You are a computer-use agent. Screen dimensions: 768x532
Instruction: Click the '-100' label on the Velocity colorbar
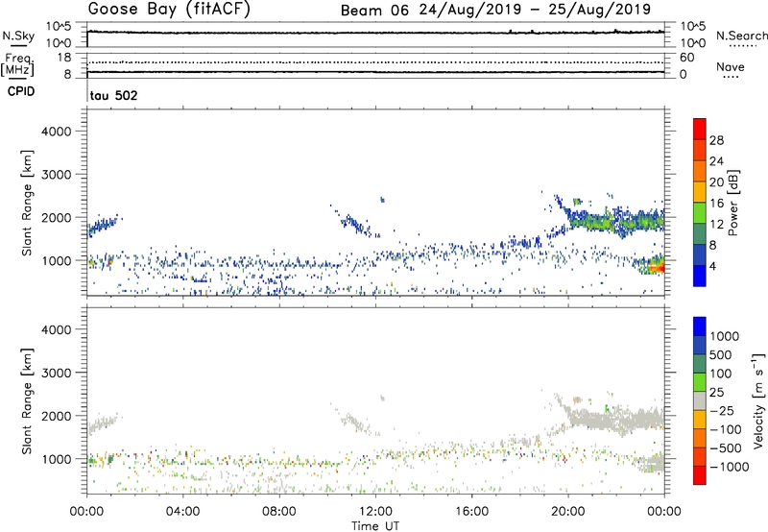pyautogui.click(x=725, y=429)
